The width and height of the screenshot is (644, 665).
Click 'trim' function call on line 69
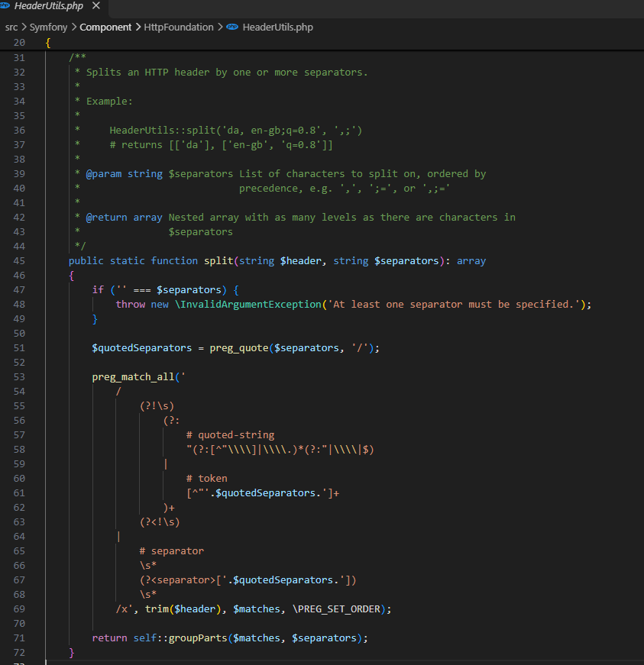point(157,609)
